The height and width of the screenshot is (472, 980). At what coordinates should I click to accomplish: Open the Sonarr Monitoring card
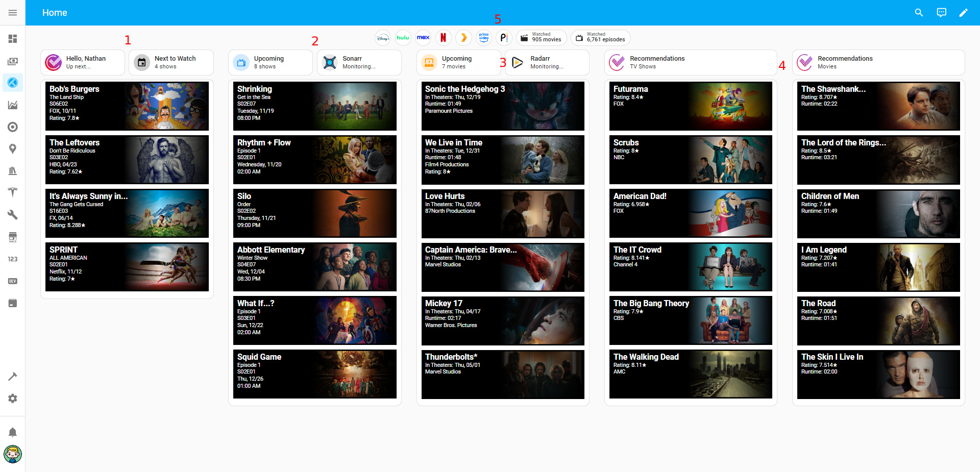click(359, 62)
